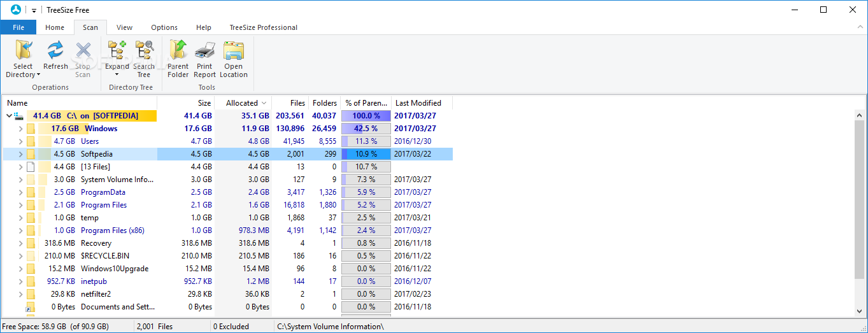Sort by the Allocated column header
868x333 pixels.
coord(243,103)
